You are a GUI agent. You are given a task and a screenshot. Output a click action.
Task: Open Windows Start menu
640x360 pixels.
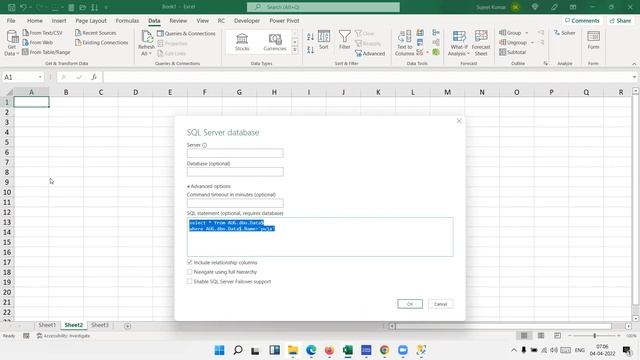[x=219, y=350]
